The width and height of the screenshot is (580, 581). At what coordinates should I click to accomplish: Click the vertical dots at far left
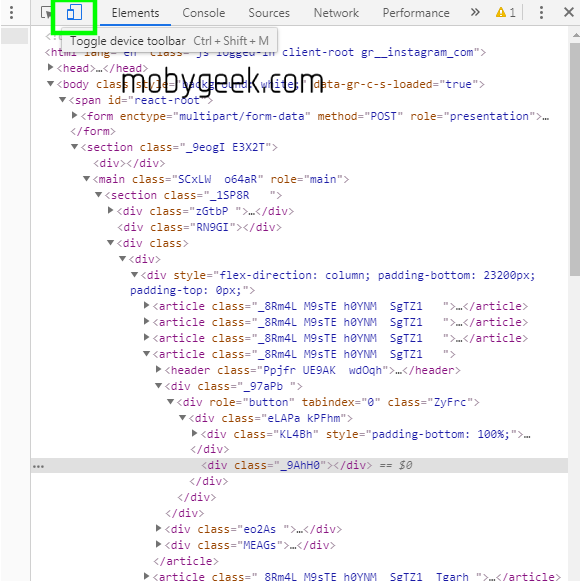pos(11,13)
